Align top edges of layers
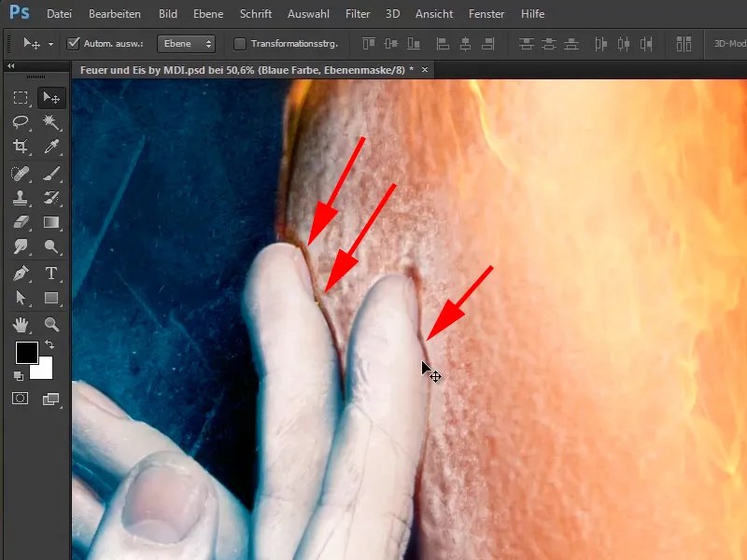This screenshot has height=560, width=747. coord(368,44)
